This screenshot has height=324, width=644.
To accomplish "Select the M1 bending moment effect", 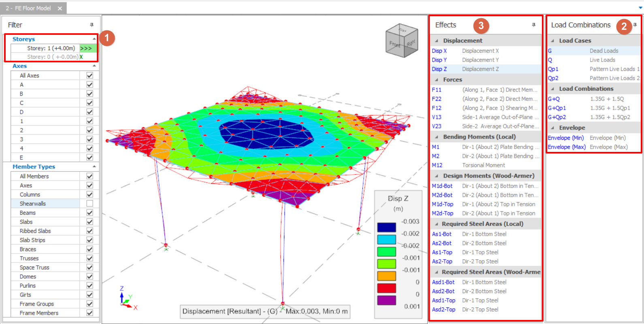I will pyautogui.click(x=435, y=147).
